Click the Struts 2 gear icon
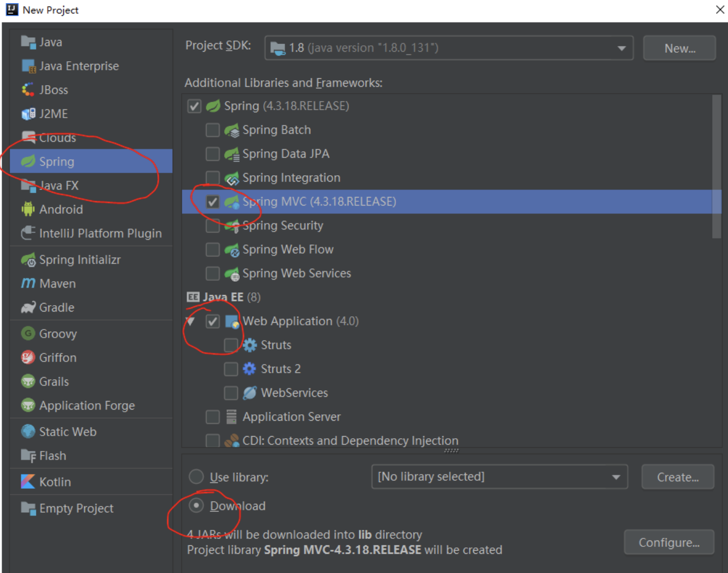The image size is (728, 573). (x=249, y=369)
